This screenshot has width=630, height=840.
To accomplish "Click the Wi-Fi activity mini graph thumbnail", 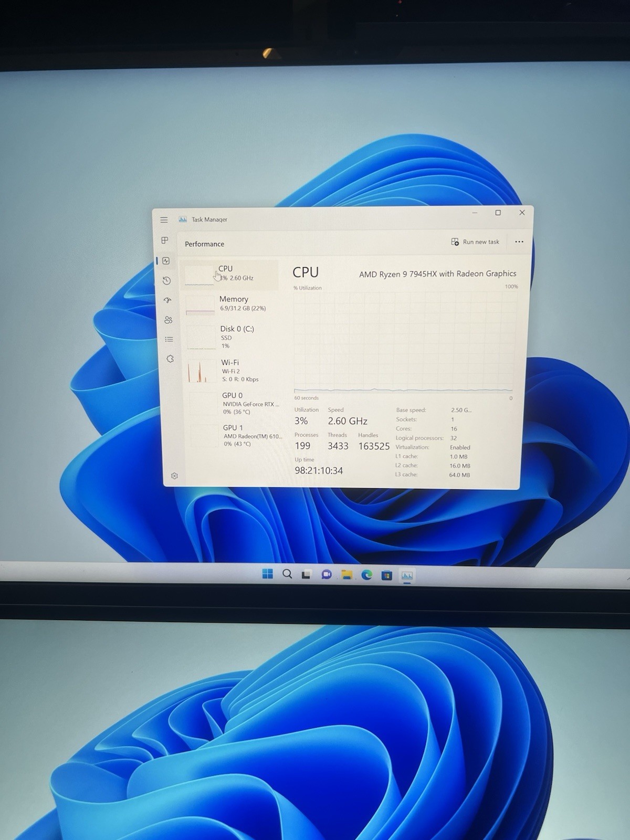I will (x=202, y=371).
